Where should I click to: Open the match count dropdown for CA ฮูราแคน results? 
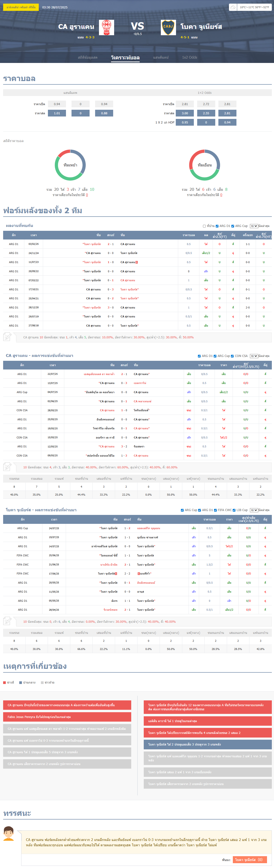pyautogui.click(x=254, y=356)
